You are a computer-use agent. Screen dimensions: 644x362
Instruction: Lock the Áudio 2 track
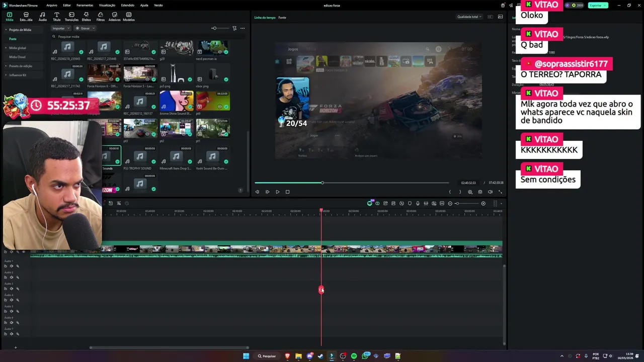[6, 277]
